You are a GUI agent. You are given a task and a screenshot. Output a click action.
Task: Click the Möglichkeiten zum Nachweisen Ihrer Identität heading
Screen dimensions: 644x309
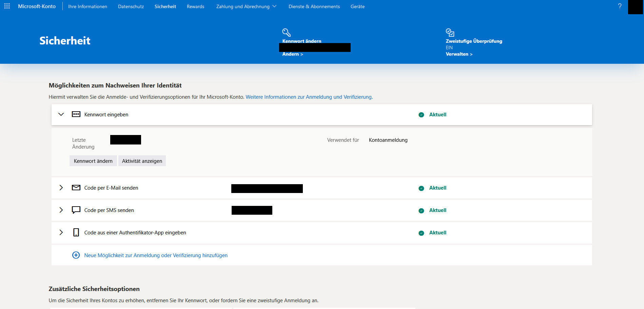(115, 85)
